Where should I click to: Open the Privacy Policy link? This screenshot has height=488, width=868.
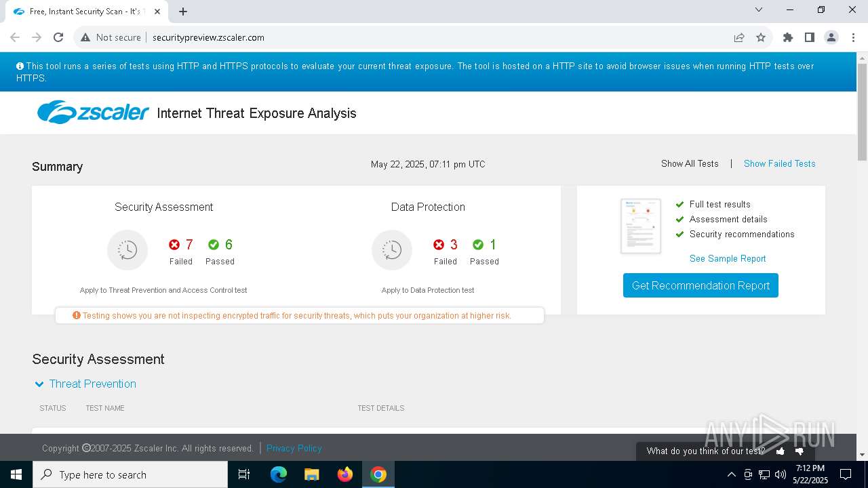294,448
